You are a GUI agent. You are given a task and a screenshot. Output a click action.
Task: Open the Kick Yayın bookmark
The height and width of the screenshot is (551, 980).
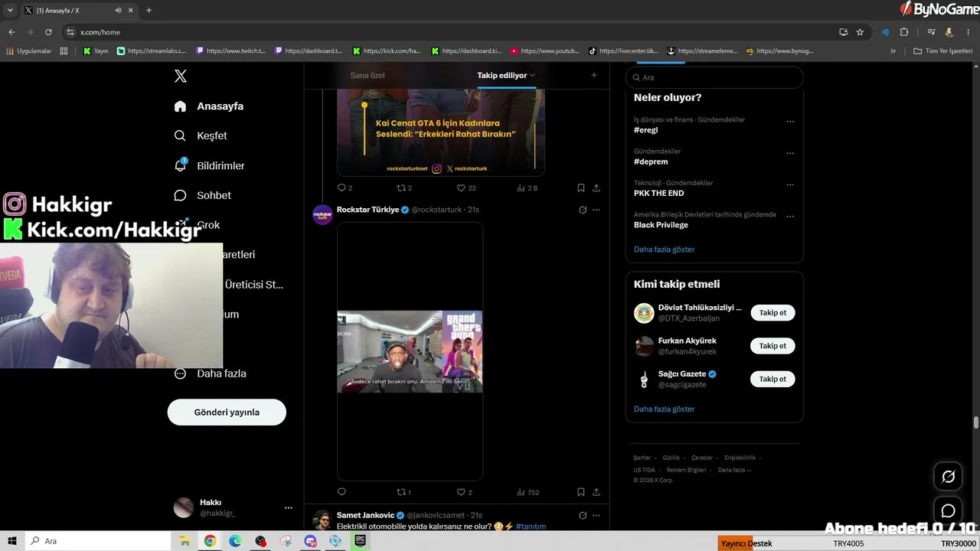(x=96, y=51)
